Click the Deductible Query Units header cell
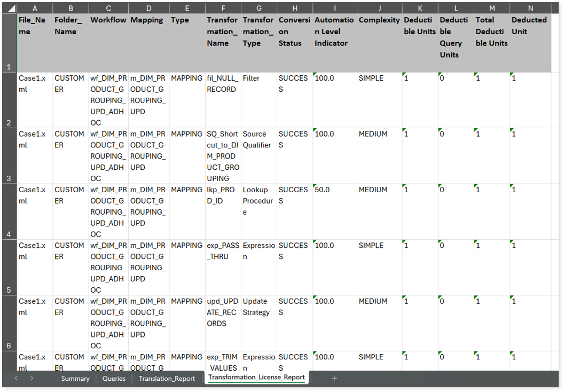The image size is (564, 392). 456,43
